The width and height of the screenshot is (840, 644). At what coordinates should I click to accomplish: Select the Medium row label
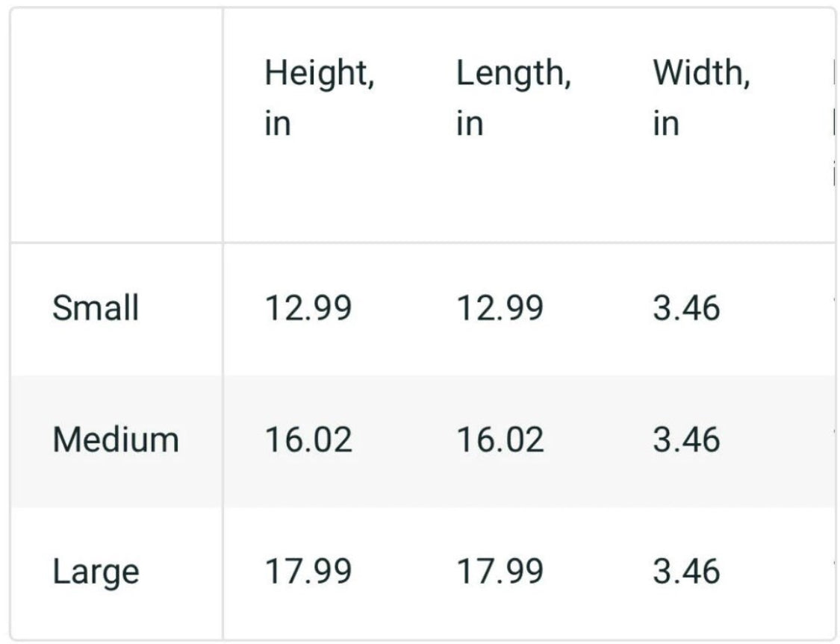[116, 440]
